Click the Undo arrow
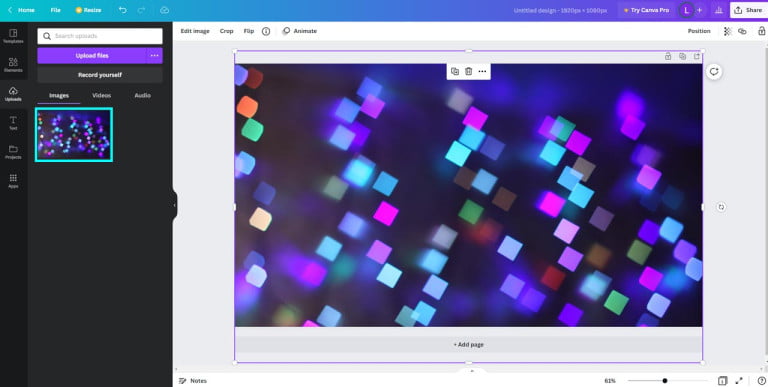 click(122, 10)
